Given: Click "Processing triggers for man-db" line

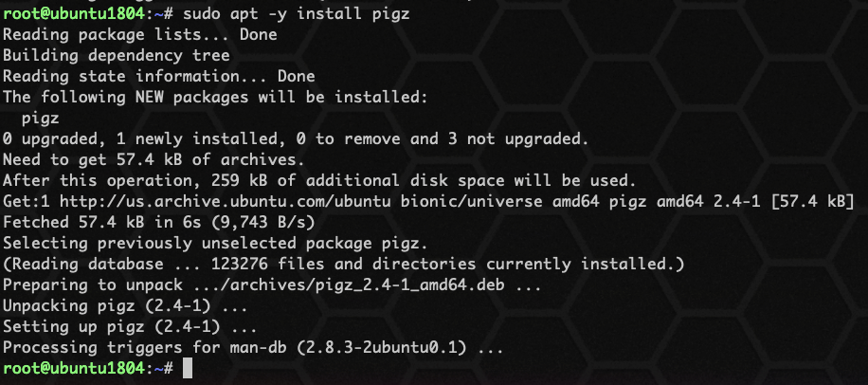Looking at the screenshot, I should (x=253, y=347).
